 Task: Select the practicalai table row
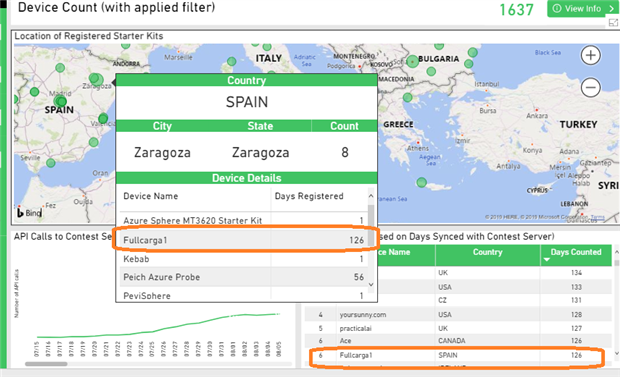coord(458,328)
